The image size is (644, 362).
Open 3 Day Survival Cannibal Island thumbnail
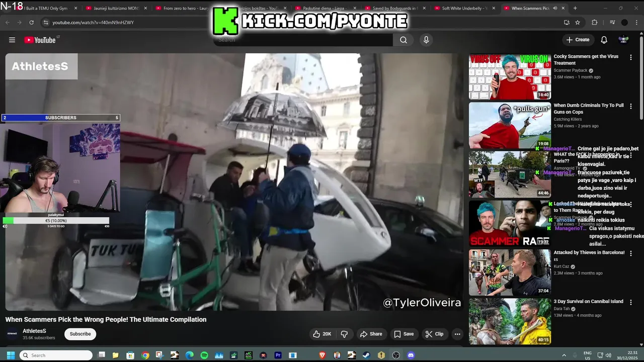[510, 322]
